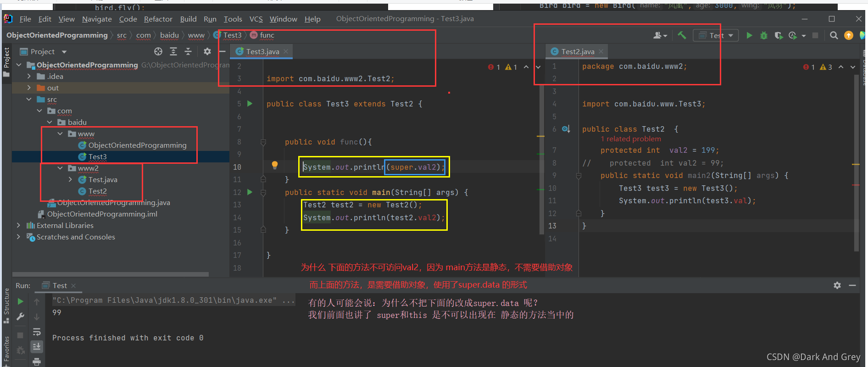Open the Structure side tool window

point(6,305)
